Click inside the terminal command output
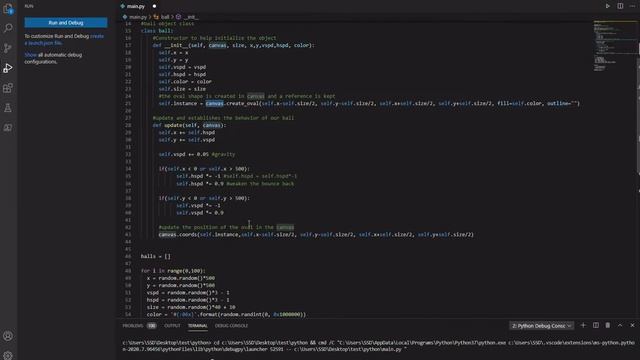This screenshot has width=640, height=360. pyautogui.click(x=379, y=346)
